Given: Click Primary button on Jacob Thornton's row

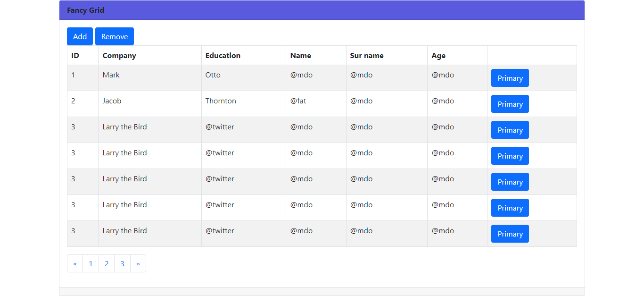Looking at the screenshot, I should [510, 104].
